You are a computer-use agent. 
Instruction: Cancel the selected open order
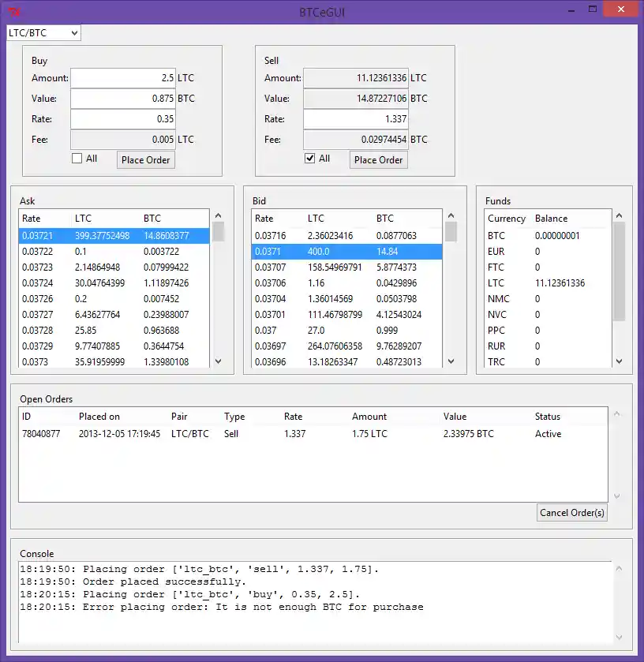click(x=572, y=513)
